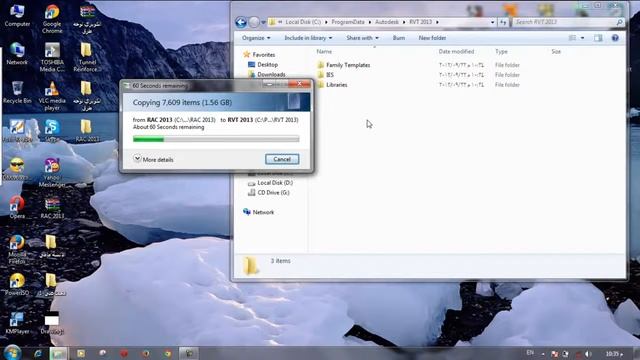Select the RAC 2013 folder on desktop
Image resolution: width=640 pixels, height=360 pixels.
(x=86, y=130)
